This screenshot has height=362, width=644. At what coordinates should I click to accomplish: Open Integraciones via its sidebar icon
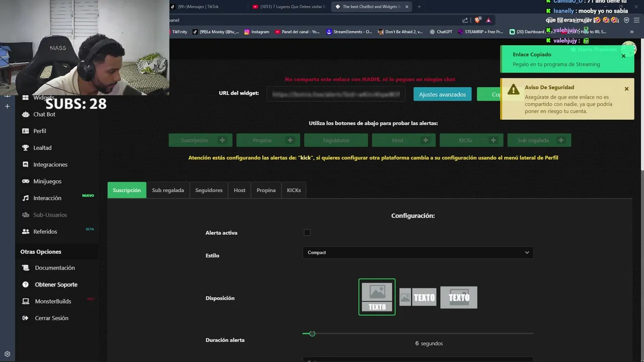(26, 164)
